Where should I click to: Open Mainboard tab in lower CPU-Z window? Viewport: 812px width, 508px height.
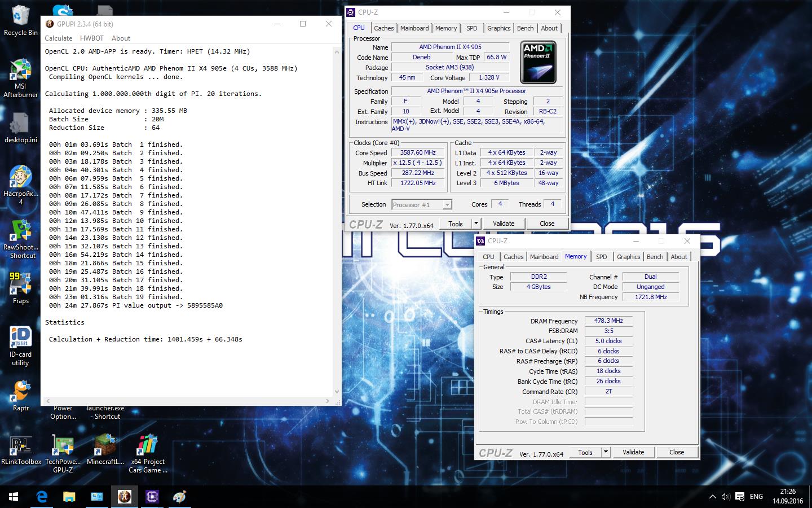544,257
